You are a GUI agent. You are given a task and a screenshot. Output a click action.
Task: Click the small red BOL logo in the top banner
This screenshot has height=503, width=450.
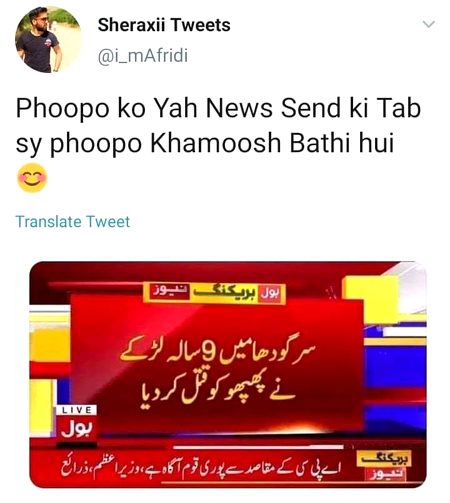pyautogui.click(x=270, y=292)
